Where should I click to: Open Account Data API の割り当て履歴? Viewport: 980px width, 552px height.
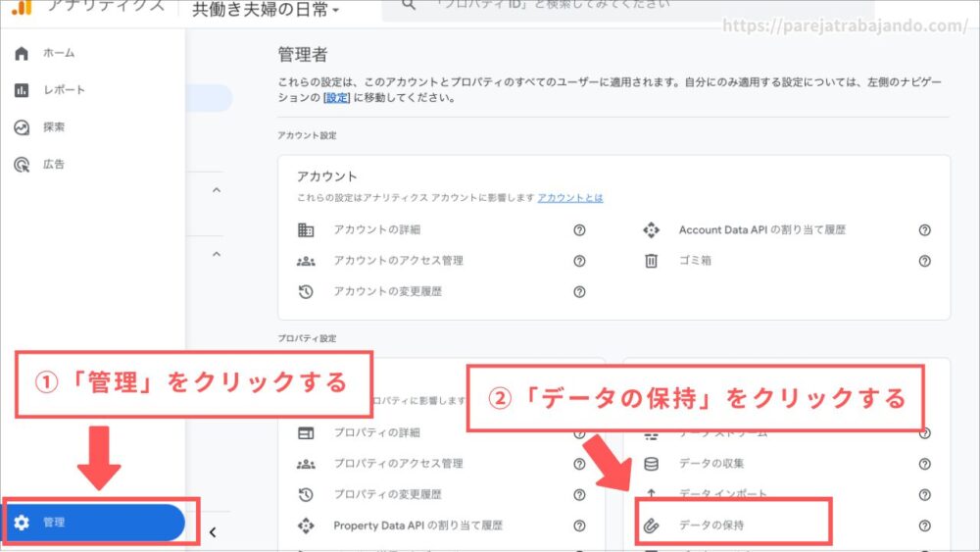click(761, 229)
